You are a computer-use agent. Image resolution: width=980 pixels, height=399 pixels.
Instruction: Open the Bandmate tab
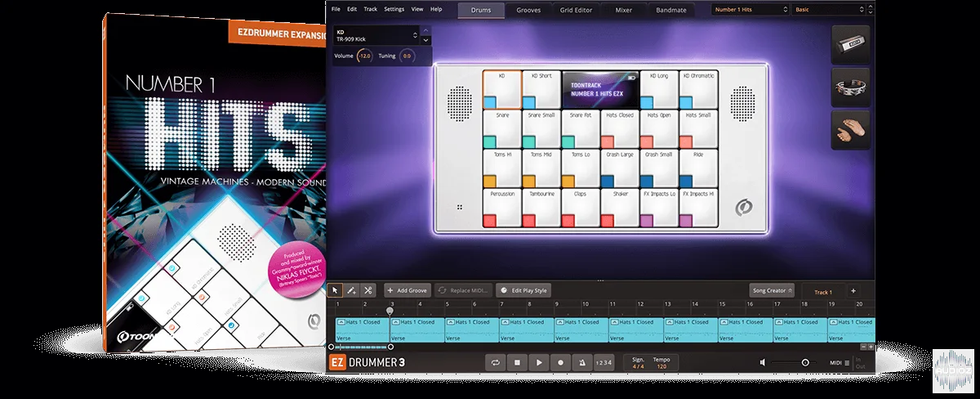pyautogui.click(x=671, y=10)
